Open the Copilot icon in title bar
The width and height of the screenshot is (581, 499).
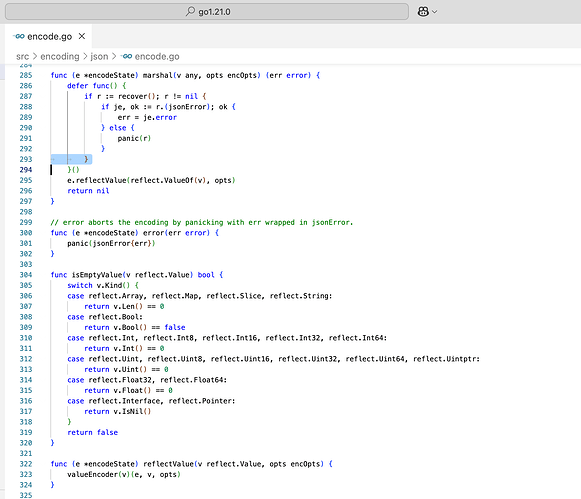423,12
